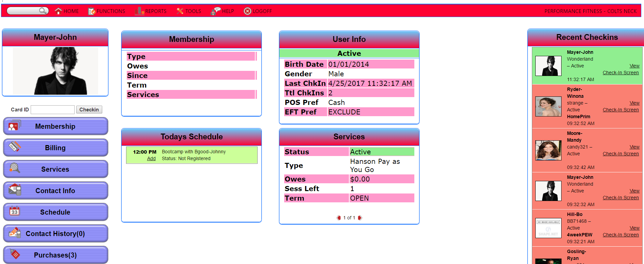Open the Functions menu

click(x=107, y=11)
